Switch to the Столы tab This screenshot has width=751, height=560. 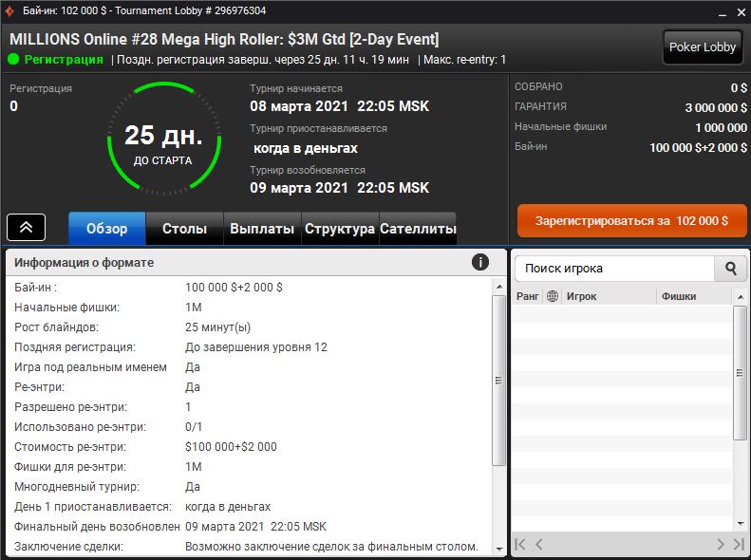[184, 229]
